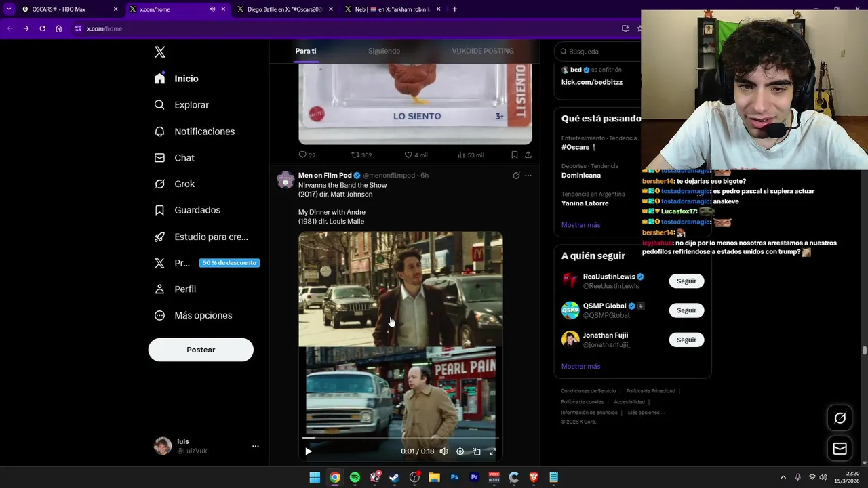This screenshot has width=868, height=488.
Task: Click Grok icon on Men on Film post
Action: tap(516, 175)
